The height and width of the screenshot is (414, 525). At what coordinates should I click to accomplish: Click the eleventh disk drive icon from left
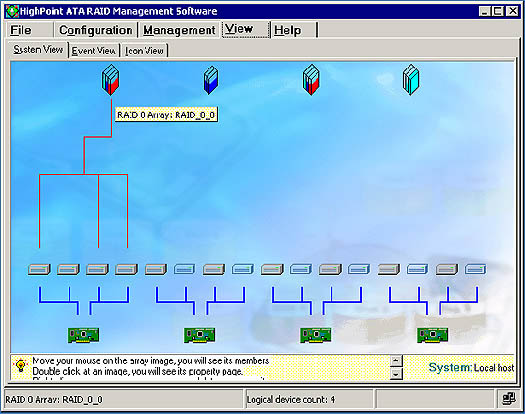pos(330,269)
